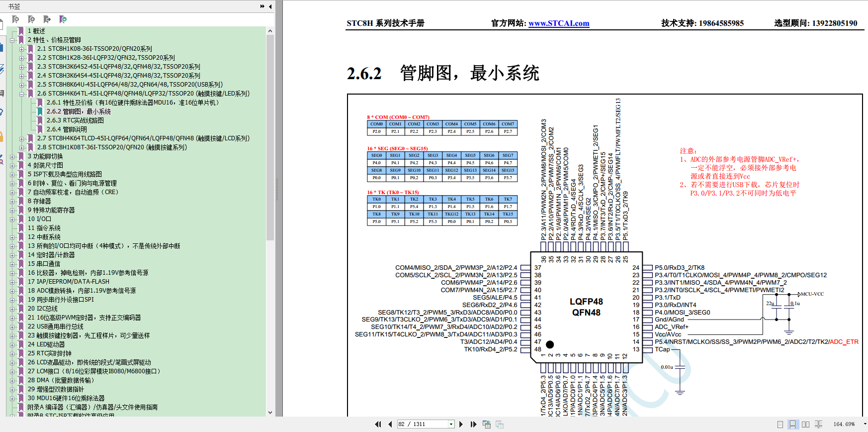
Task: Open bookmark '11 指令系统'
Action: click(44, 228)
